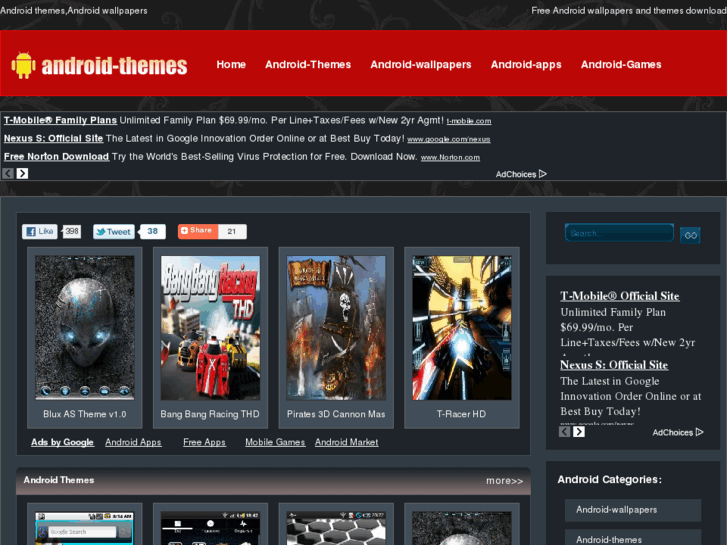Viewport: 727px width, 545px height.
Task: Open the Blux AS Theme alien thumbnail
Action: click(x=85, y=327)
